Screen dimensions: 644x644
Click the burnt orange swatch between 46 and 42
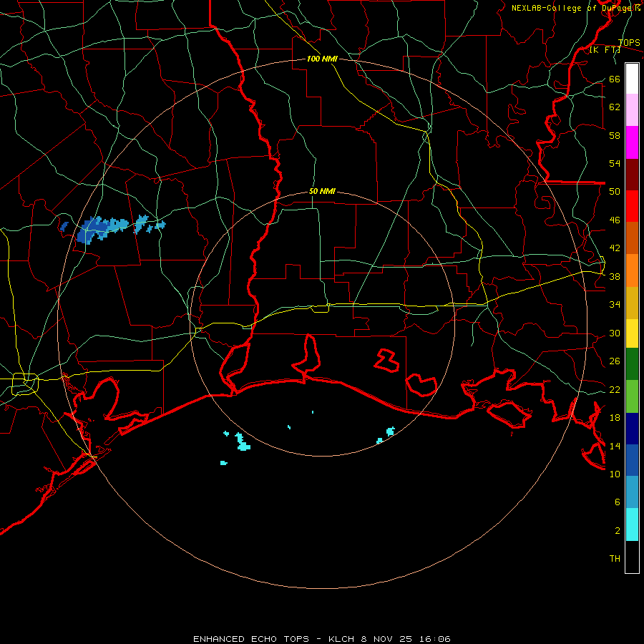coord(632,238)
